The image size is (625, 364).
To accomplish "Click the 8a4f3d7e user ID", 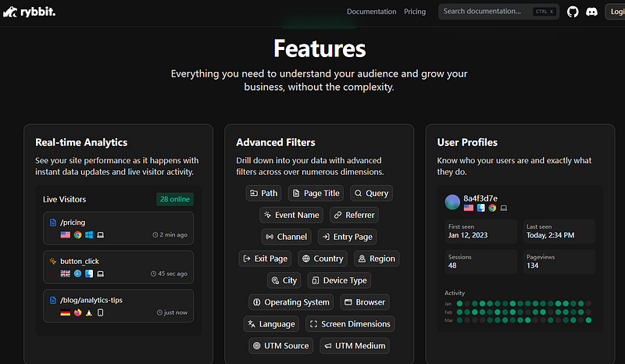I will coord(480,198).
